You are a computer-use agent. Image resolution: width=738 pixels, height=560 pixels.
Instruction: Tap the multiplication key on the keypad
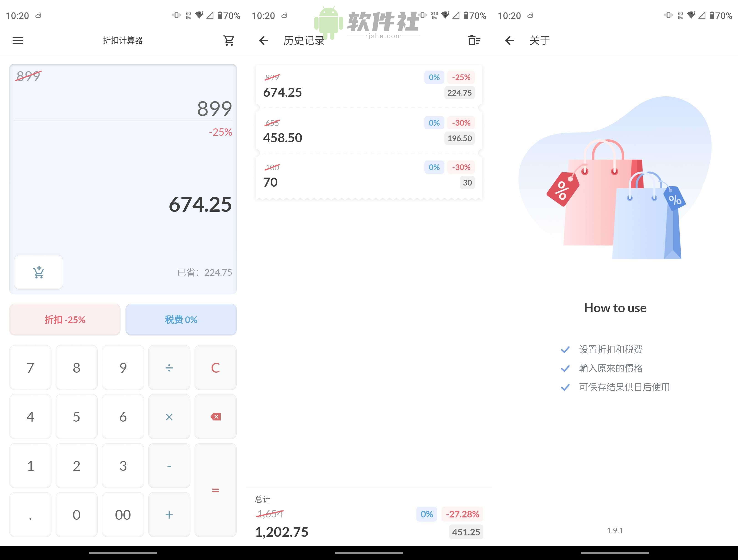(x=169, y=417)
